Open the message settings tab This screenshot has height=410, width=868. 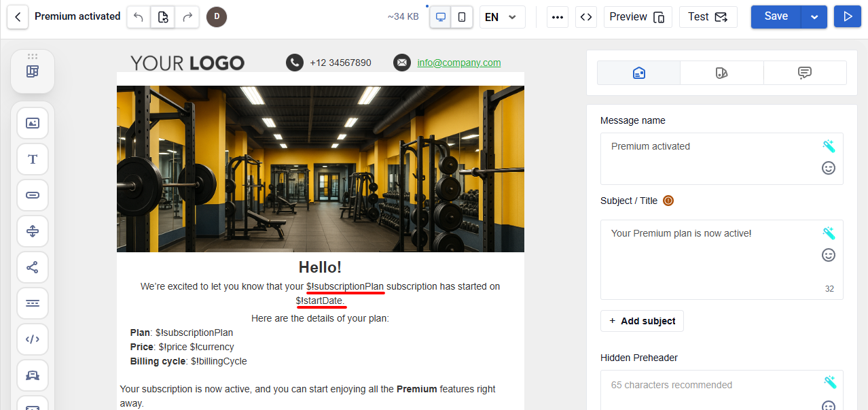638,73
